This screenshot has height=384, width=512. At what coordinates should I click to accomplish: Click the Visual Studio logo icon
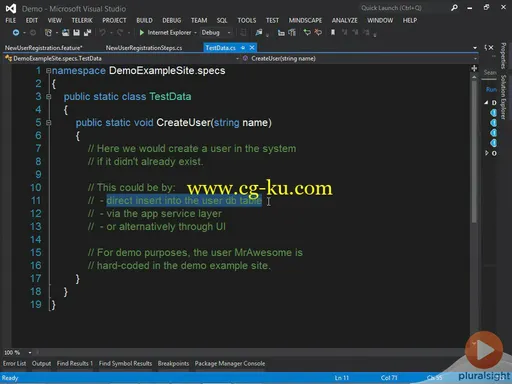11,9
